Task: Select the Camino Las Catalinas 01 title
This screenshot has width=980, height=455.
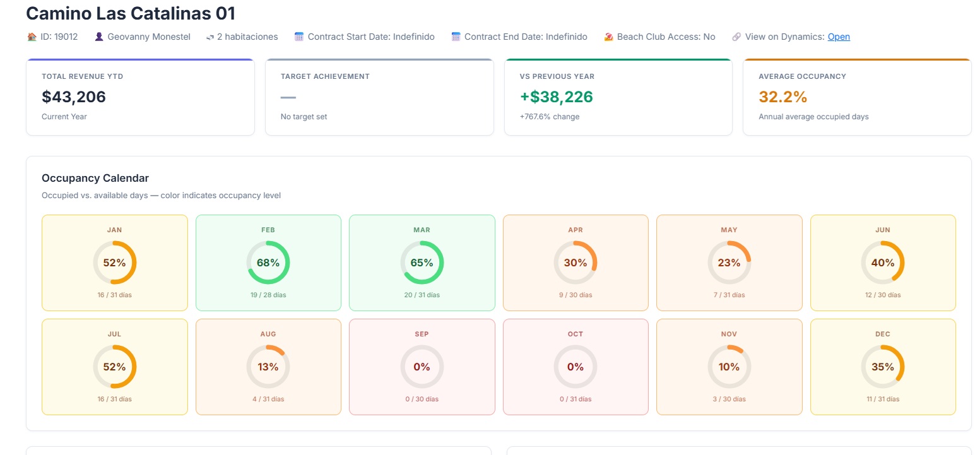Action: pyautogui.click(x=131, y=13)
